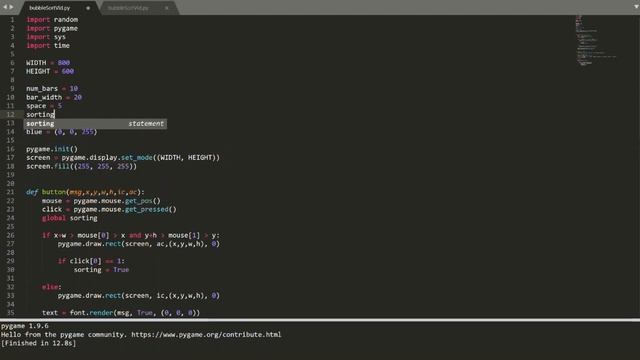Click the 'text = font.render' line
The height and width of the screenshot is (360, 640).
(121, 313)
